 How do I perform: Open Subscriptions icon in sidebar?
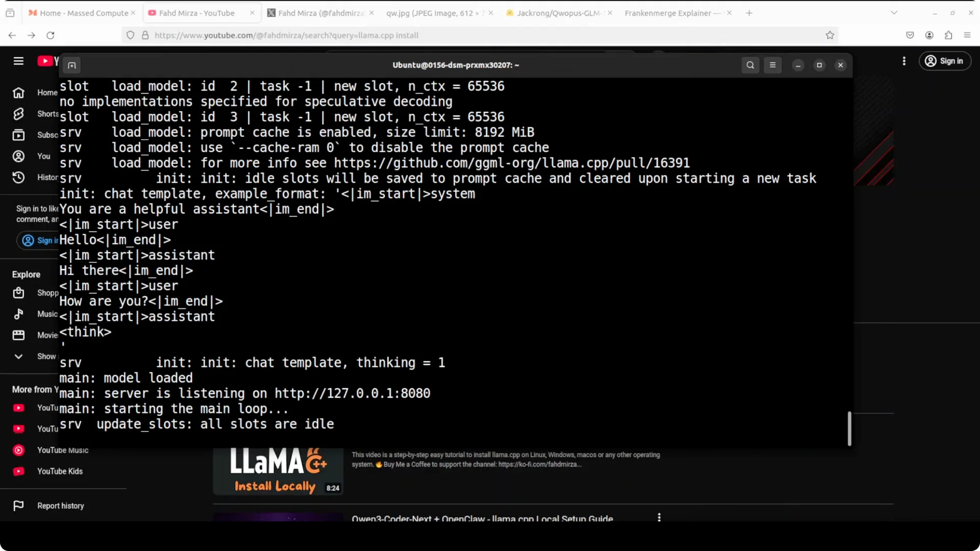tap(18, 135)
